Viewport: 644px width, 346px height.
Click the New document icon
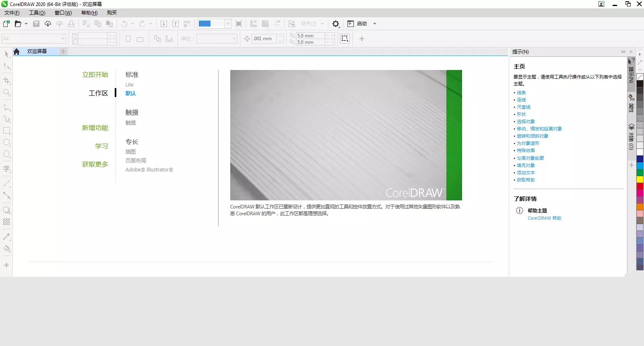[x=6, y=24]
